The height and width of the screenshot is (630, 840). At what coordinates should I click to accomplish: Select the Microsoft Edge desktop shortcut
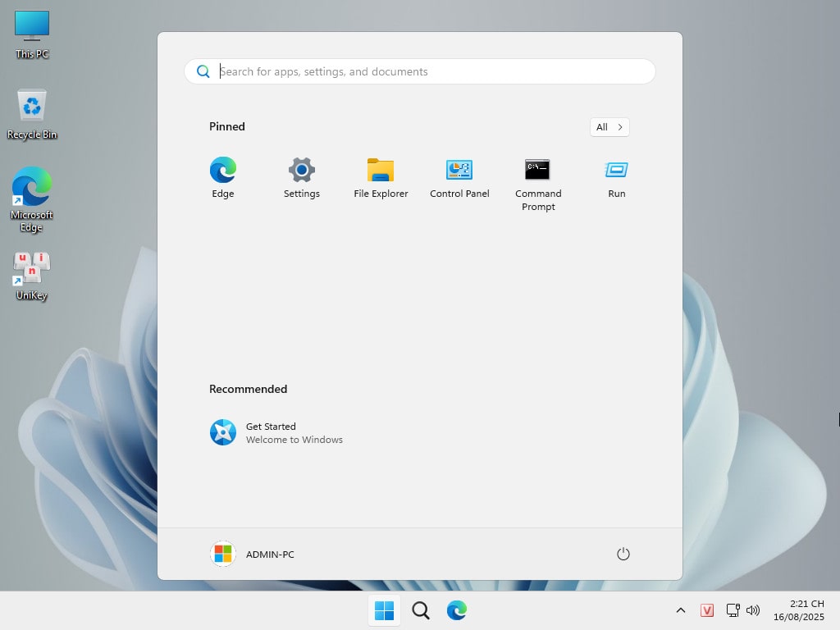32,199
